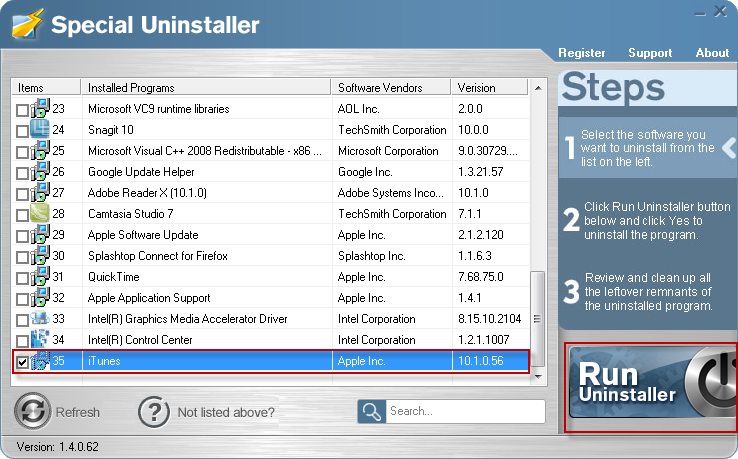The height and width of the screenshot is (459, 738).
Task: Tick the Intel(R) Graphics Media Accelerator Driver checkbox
Action: point(22,320)
